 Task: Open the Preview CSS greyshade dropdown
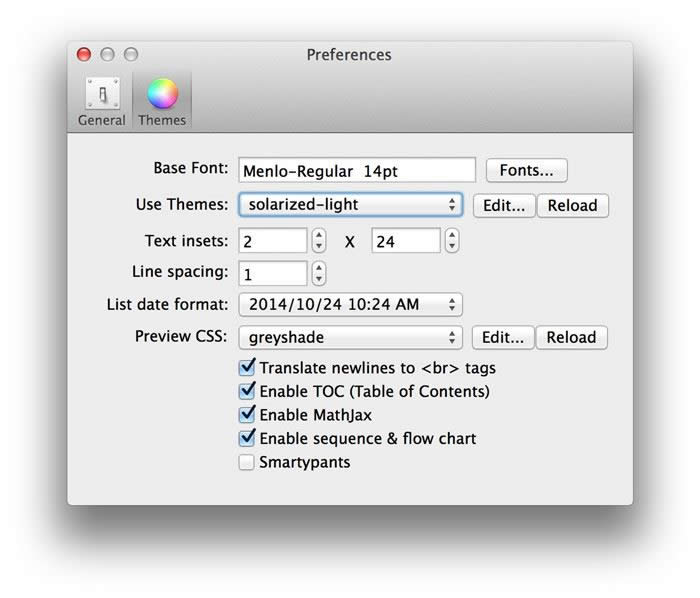coord(350,338)
